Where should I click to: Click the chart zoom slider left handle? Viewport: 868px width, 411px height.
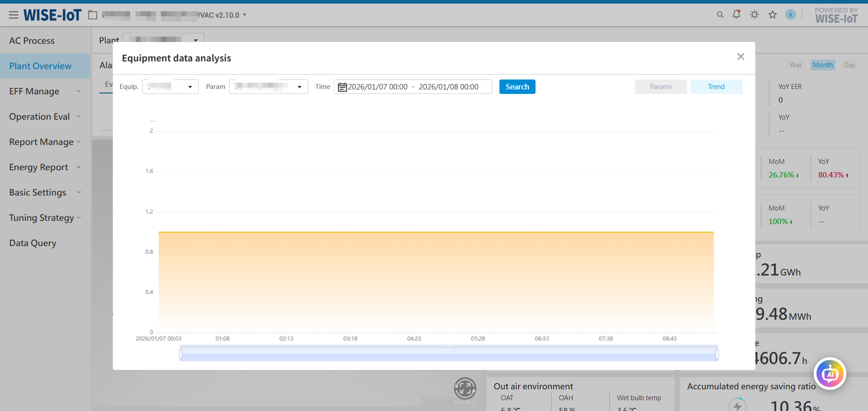click(x=181, y=354)
